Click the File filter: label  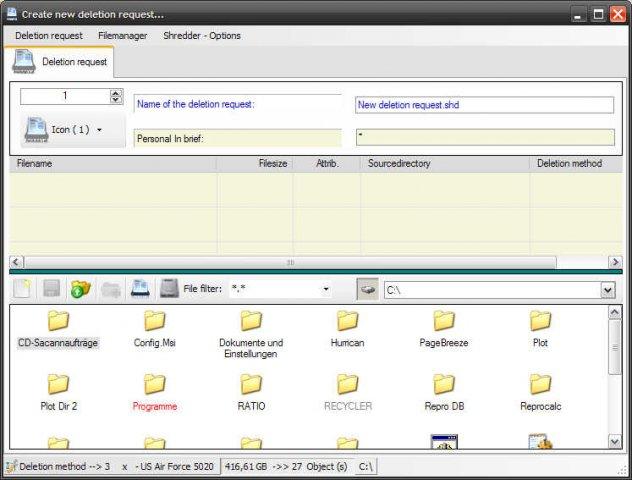point(203,289)
